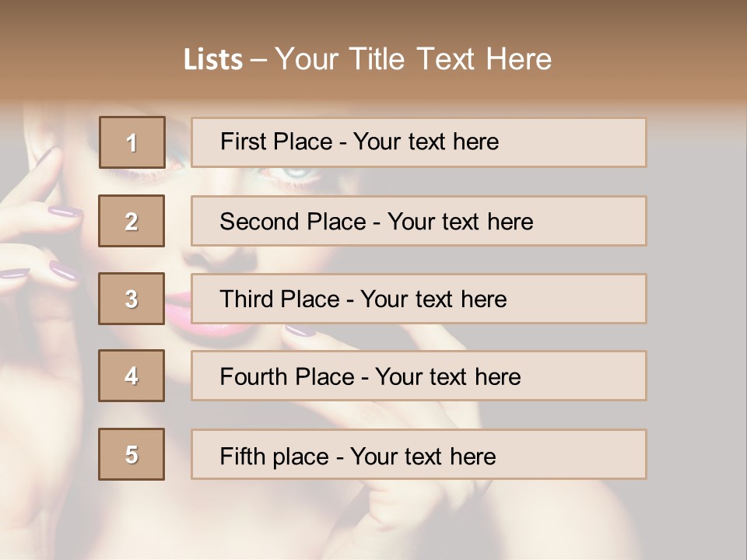The height and width of the screenshot is (560, 747).
Task: Click the Fourth Place text box
Action: click(x=419, y=376)
